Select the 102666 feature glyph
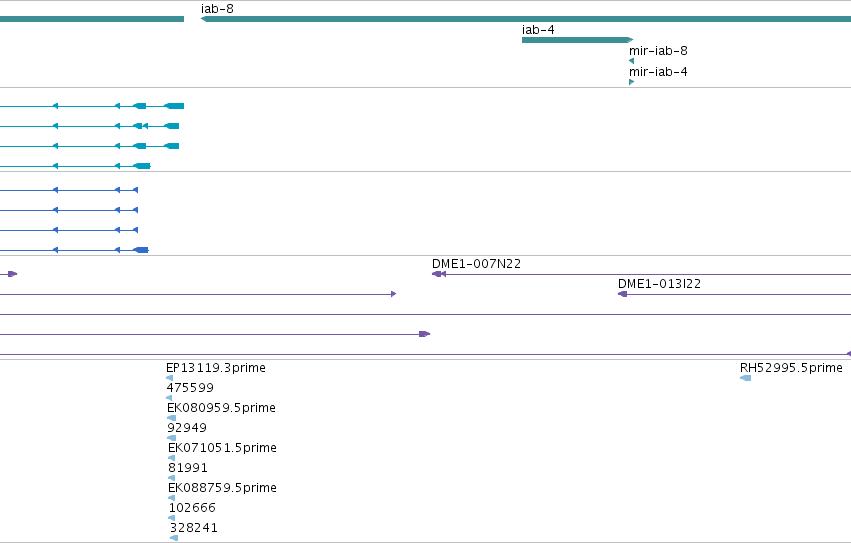The image size is (851, 543). pos(172,518)
